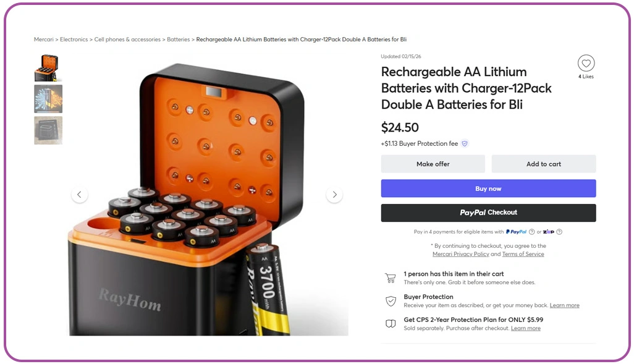Viewport: 634px width, 364px height.
Task: Open PayPal pay-in-4 help question icon
Action: 531,232
